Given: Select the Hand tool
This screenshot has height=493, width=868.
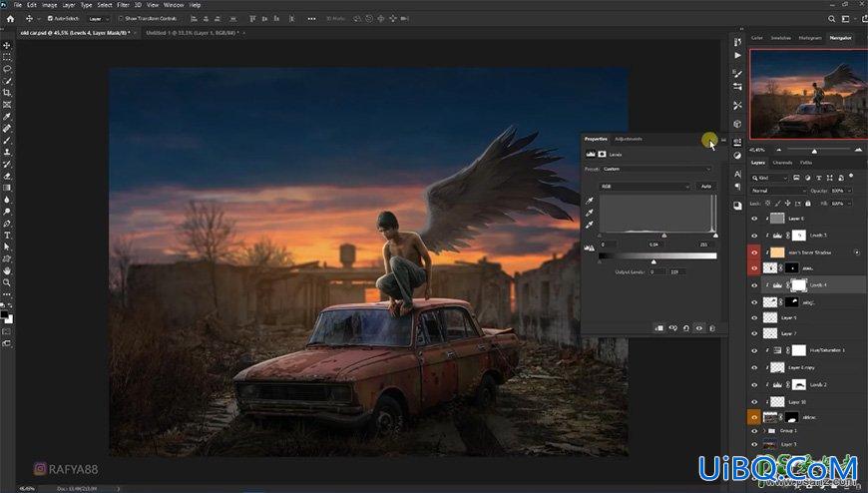Looking at the screenshot, I should [7, 270].
